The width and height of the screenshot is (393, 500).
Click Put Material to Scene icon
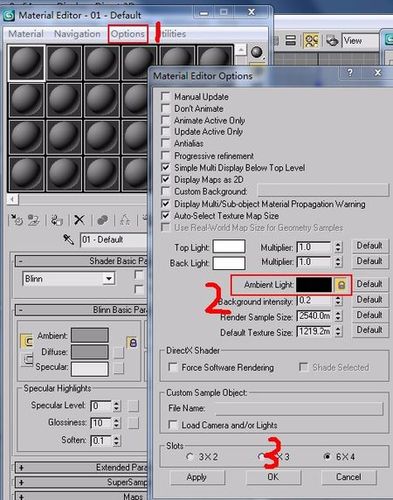34,220
